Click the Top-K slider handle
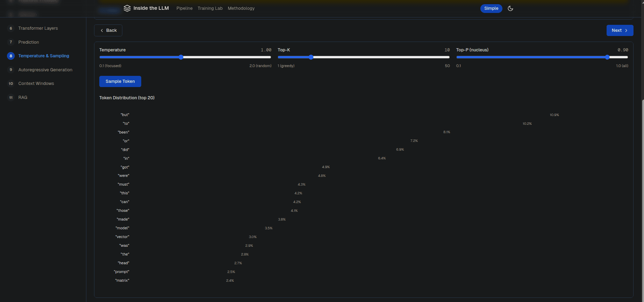Image resolution: width=644 pixels, height=302 pixels. tap(311, 57)
